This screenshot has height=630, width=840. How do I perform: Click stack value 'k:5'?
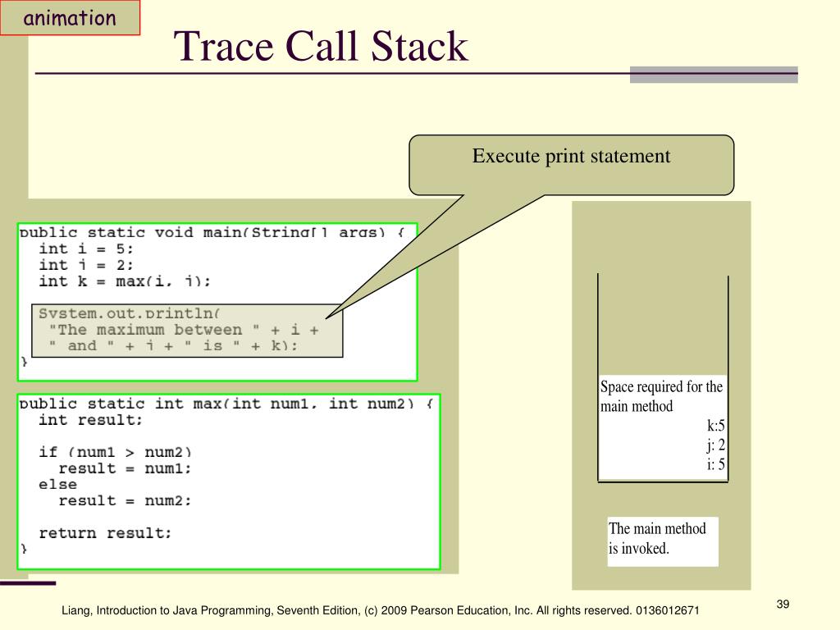[x=715, y=426]
